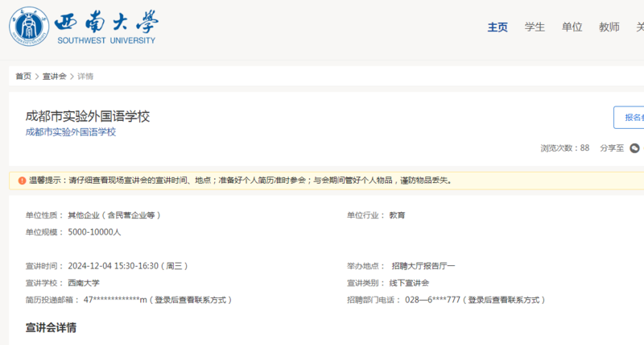Click the 温馨提示 notice text

pos(240,181)
